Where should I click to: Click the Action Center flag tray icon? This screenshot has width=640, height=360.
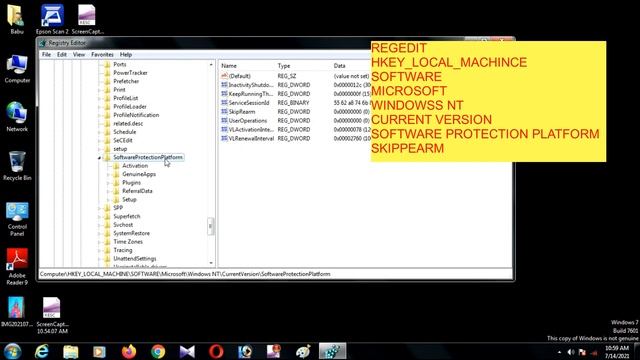(x=582, y=352)
